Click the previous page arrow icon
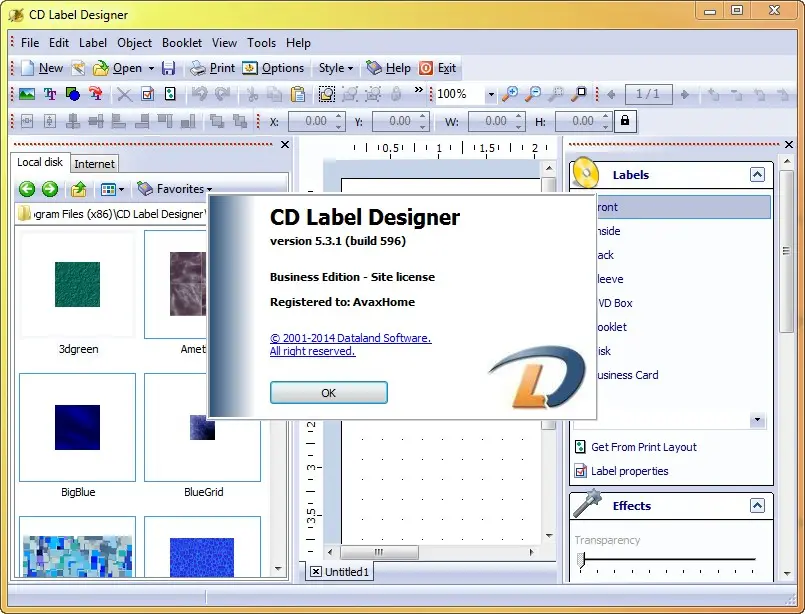Viewport: 805px width, 614px height. point(611,94)
